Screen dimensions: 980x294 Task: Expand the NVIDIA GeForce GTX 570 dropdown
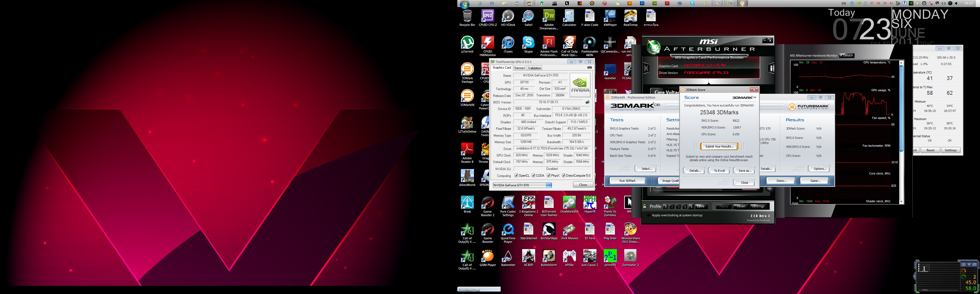coord(549,185)
